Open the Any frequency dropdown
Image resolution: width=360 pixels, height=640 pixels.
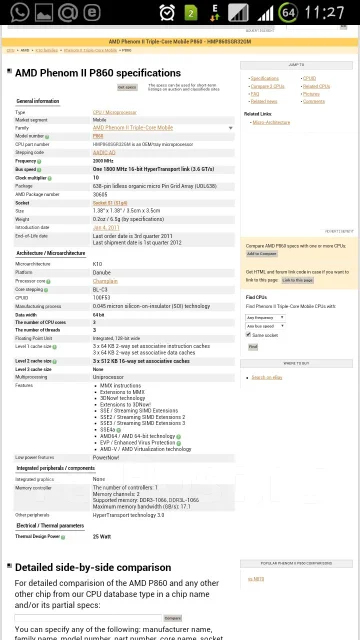[x=265, y=317]
